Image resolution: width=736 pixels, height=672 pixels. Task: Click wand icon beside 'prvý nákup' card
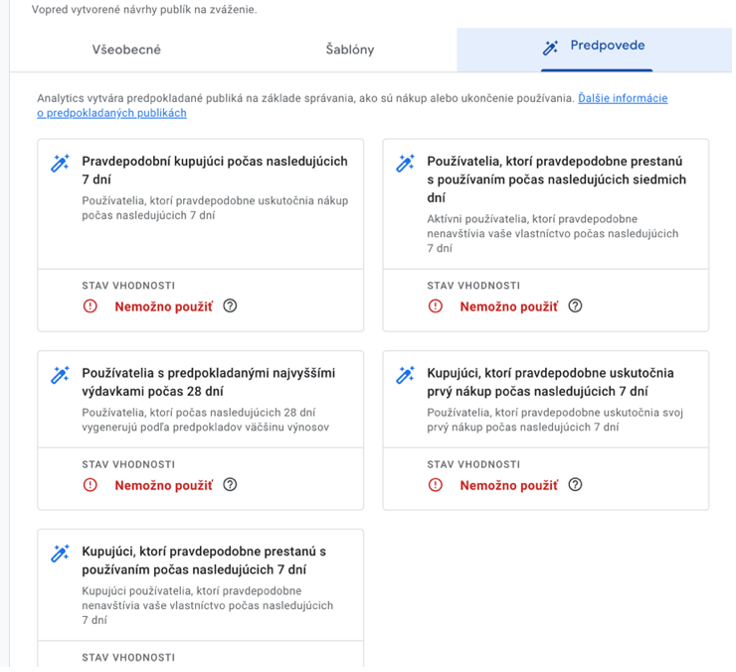(405, 375)
